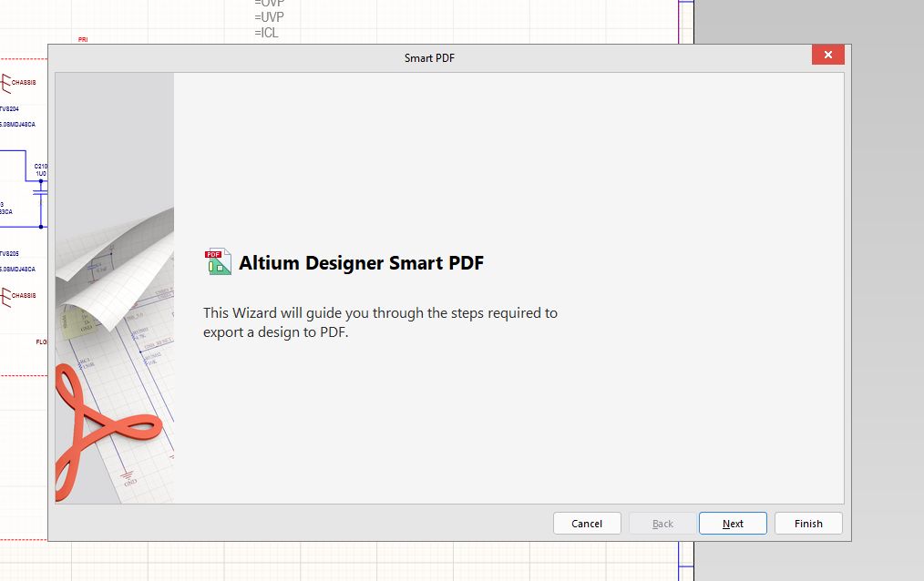Viewport: 924px width, 581px height.
Task: Click the 'This Wizard will guide you' description
Action: (x=380, y=322)
